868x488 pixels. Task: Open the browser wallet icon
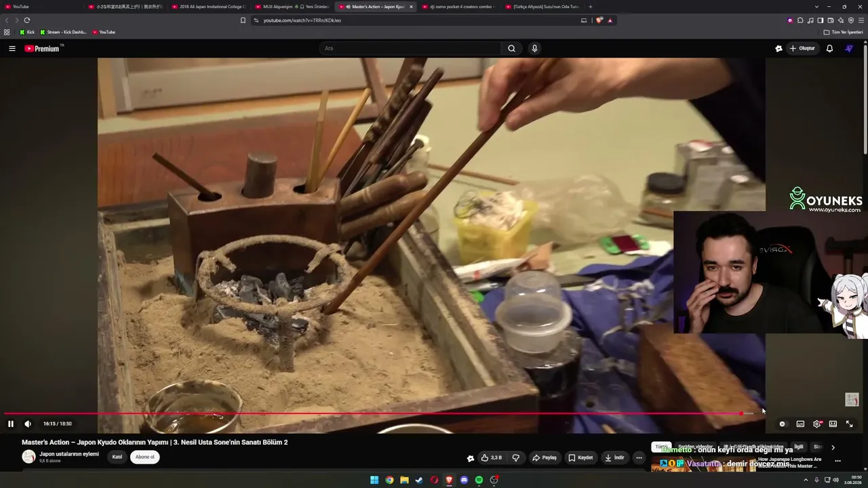pyautogui.click(x=831, y=20)
